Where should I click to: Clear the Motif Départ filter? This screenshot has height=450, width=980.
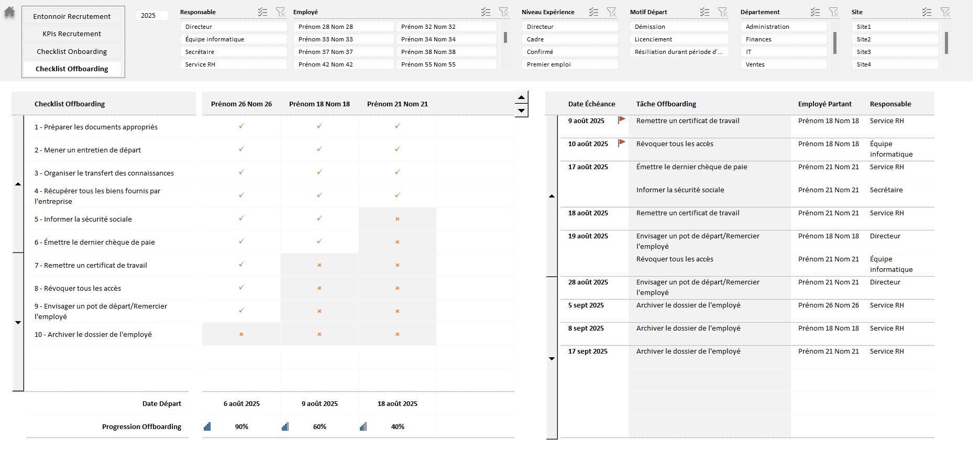click(722, 12)
